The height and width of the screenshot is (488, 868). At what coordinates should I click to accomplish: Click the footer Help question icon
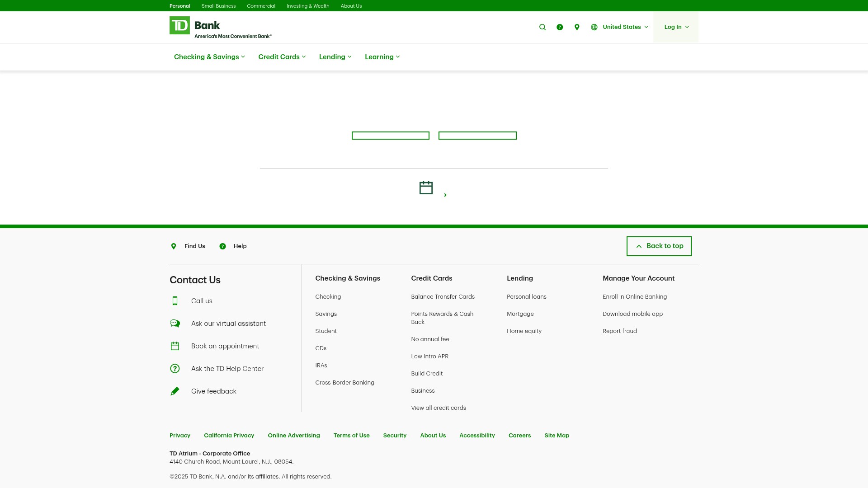tap(222, 246)
